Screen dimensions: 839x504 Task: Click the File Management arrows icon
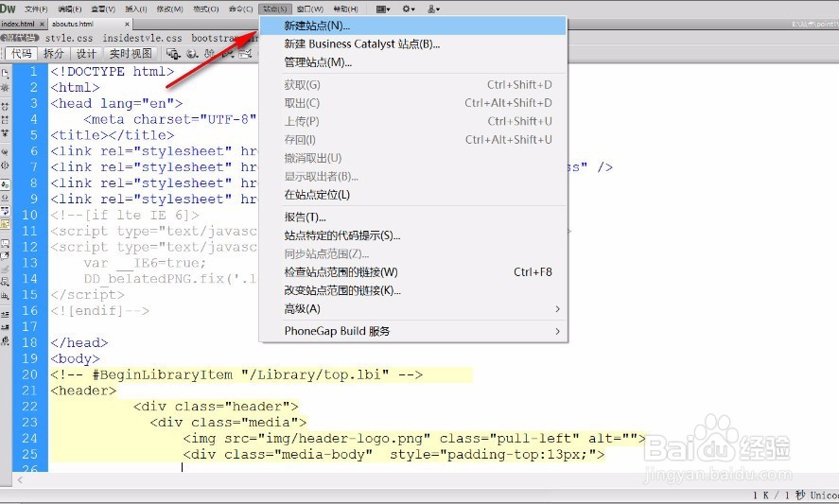tap(209, 54)
